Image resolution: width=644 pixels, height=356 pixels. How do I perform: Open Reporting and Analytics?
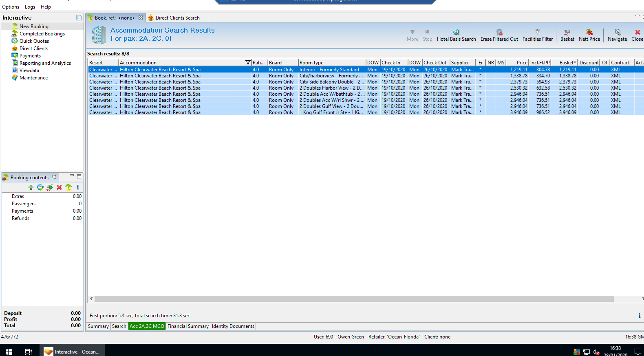click(45, 63)
